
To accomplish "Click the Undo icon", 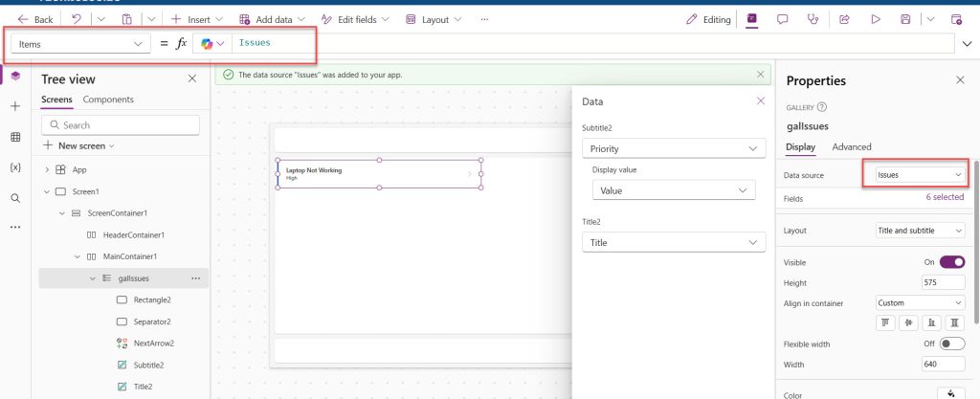I will pos(77,19).
